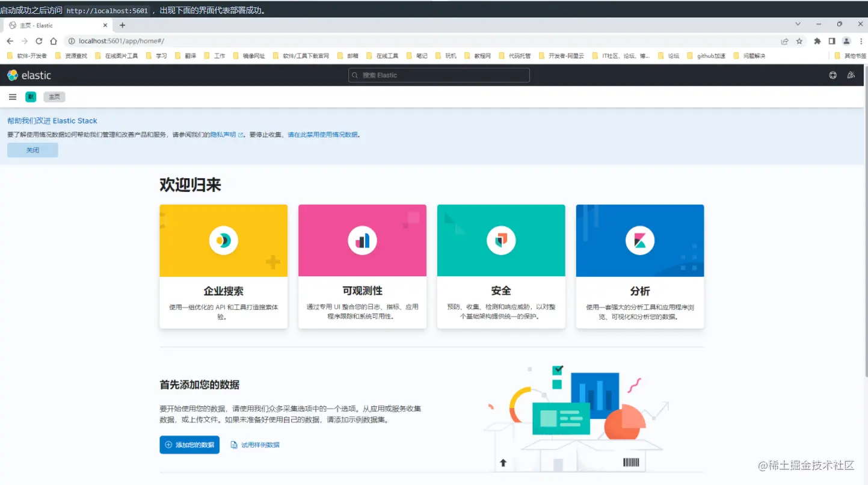Bookmark this page with the star icon
Viewport: 868px width, 485px height.
coord(799,41)
